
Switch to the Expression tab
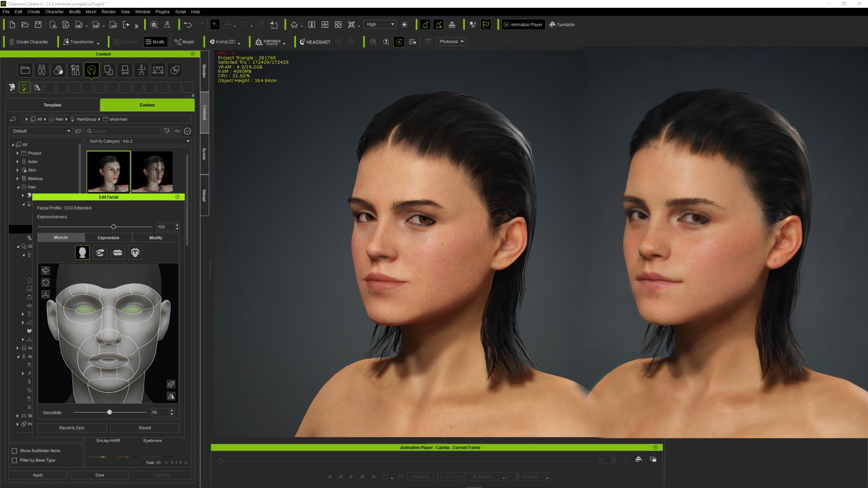108,238
